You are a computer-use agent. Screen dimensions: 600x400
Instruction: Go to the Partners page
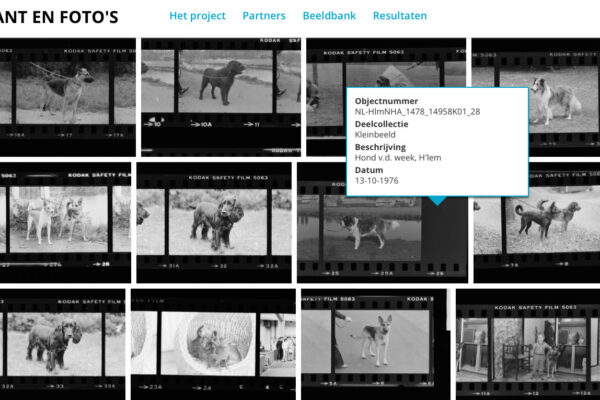coord(263,16)
